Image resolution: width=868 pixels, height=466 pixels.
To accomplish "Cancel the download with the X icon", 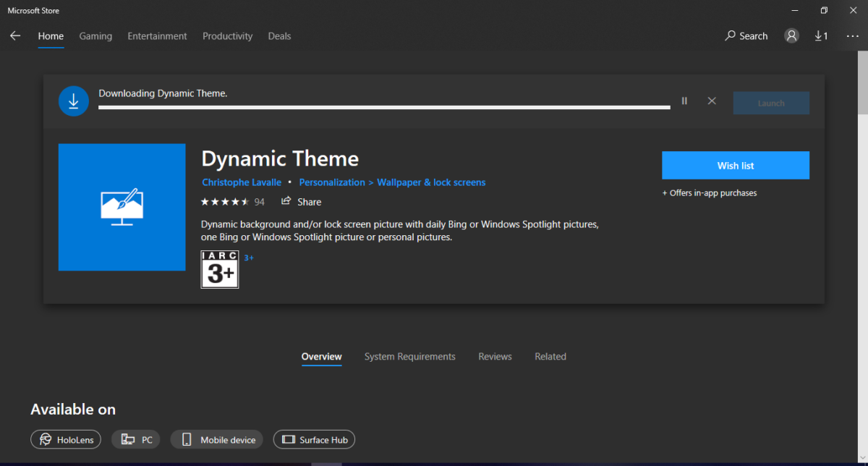I will 712,101.
